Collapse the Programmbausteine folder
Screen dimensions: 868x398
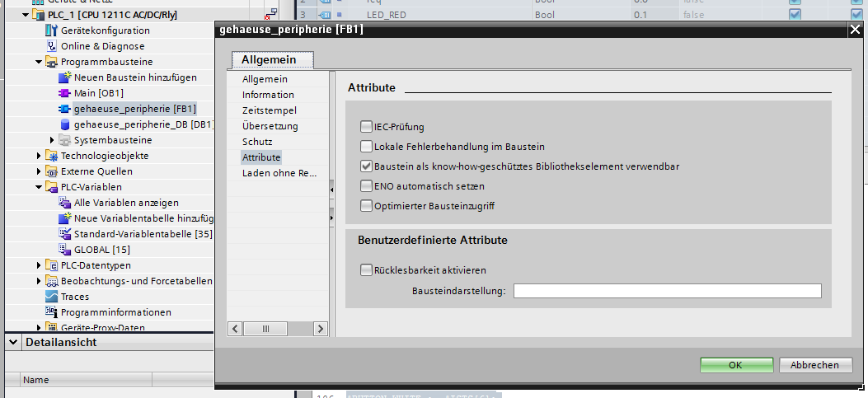[x=39, y=62]
